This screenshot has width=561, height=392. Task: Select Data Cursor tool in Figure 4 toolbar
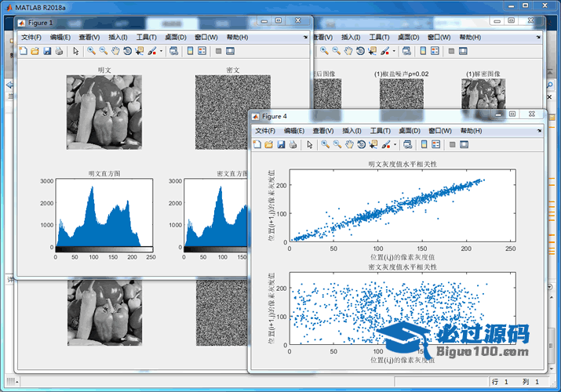click(x=373, y=144)
